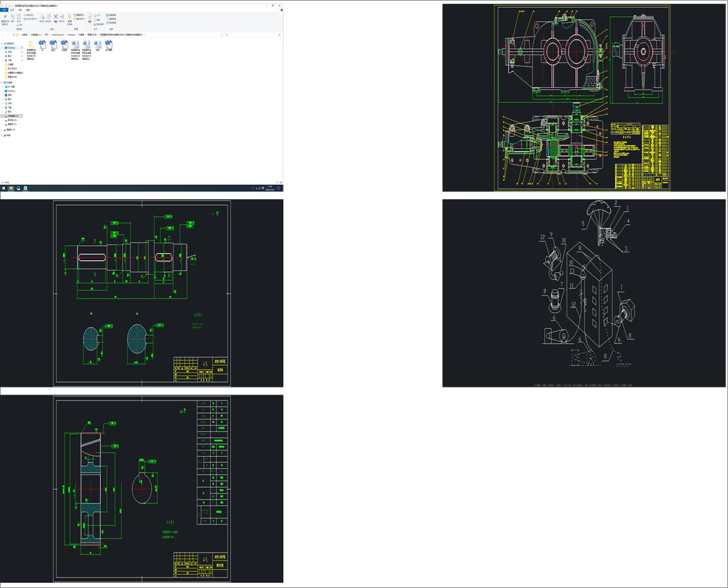Click Invert selection in the ribbon

(x=111, y=23)
